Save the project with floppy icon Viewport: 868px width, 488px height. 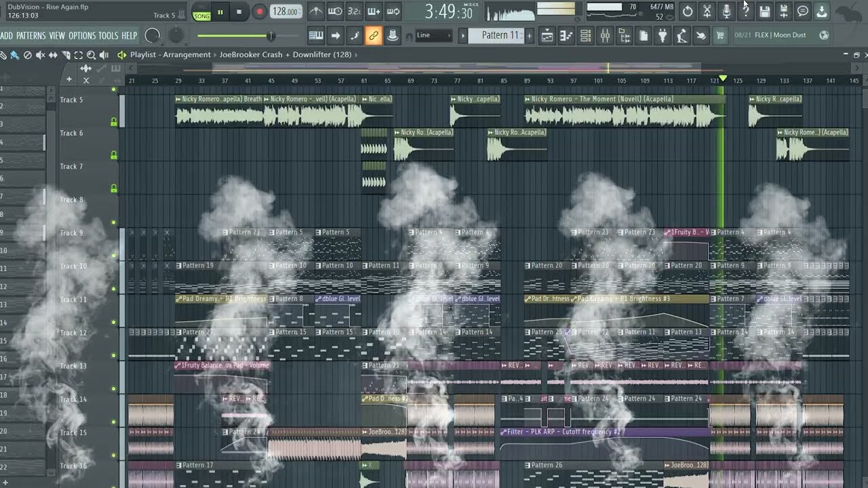point(764,12)
